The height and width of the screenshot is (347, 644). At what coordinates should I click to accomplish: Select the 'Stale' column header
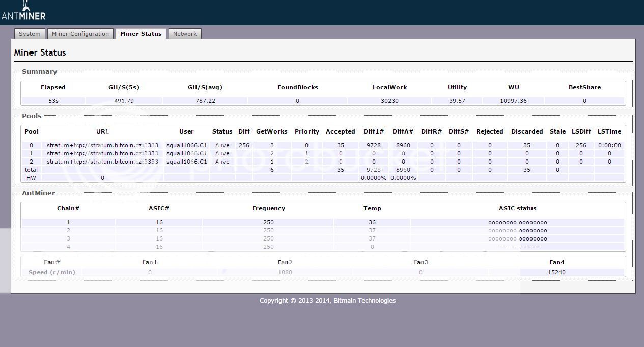pos(557,131)
